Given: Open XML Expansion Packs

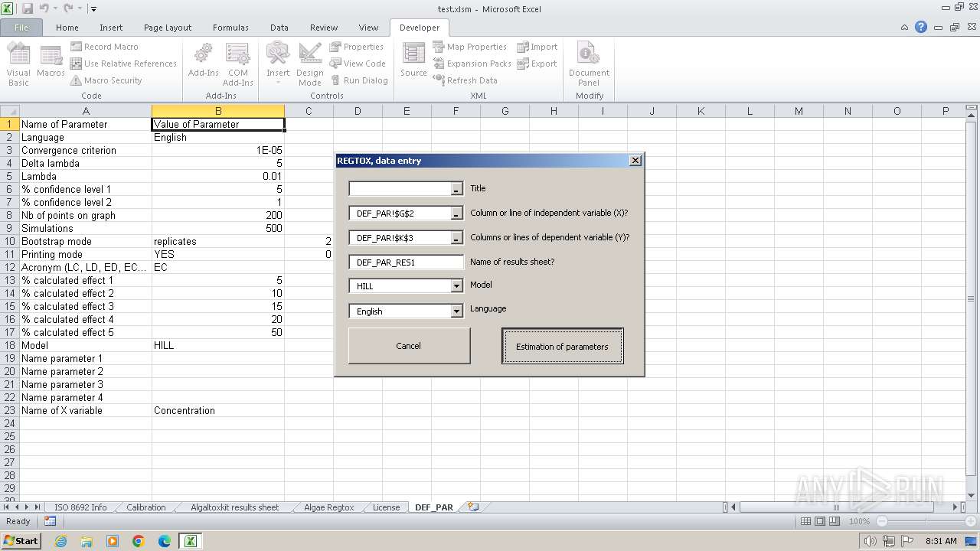Looking at the screenshot, I should (x=472, y=64).
